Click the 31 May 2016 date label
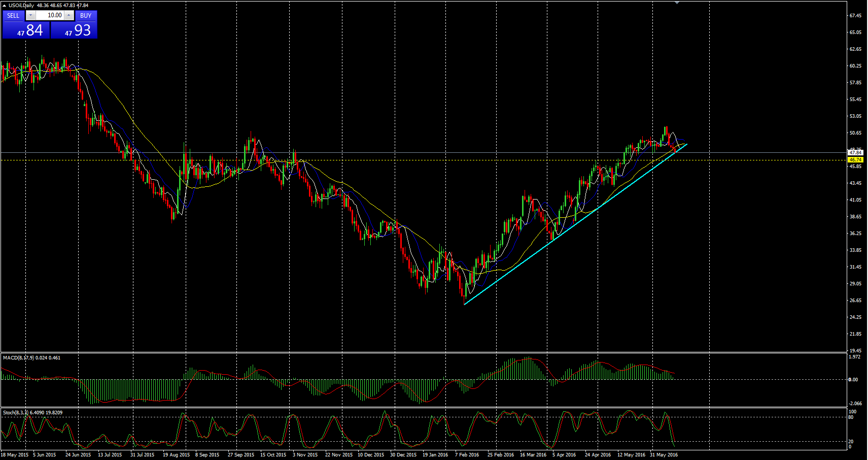This screenshot has width=868, height=460. [664, 455]
